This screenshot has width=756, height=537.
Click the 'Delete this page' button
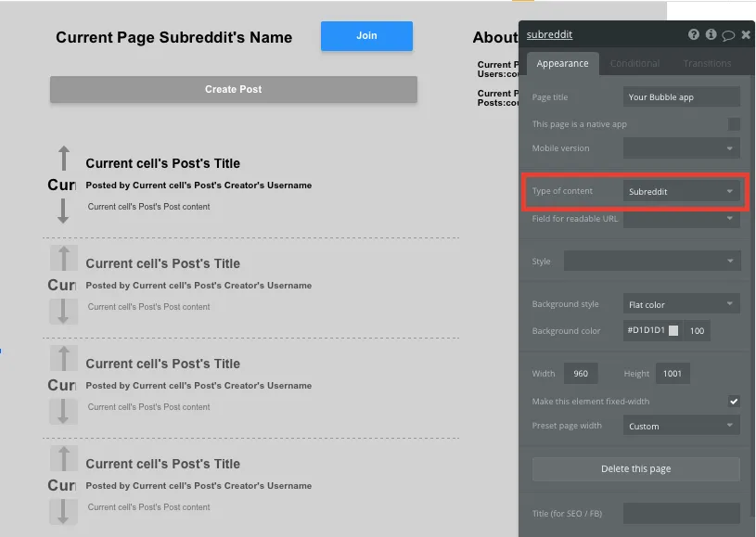pos(635,469)
